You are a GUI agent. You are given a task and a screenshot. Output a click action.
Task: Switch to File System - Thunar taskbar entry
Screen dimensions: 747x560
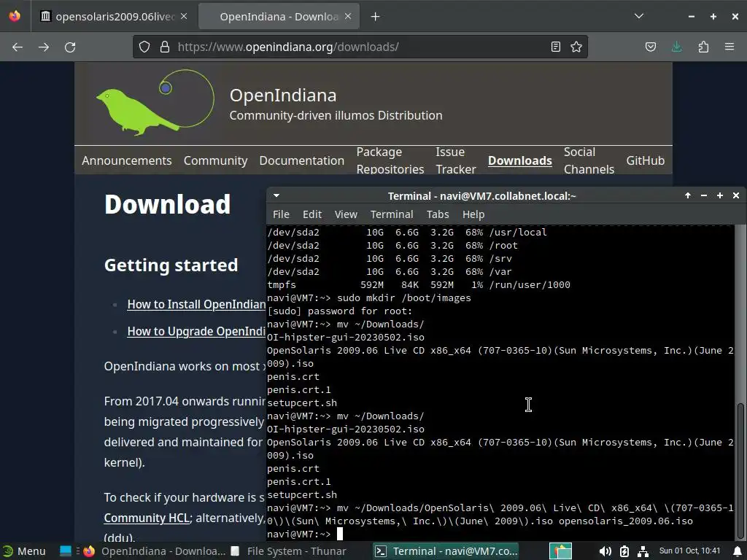[x=289, y=551]
